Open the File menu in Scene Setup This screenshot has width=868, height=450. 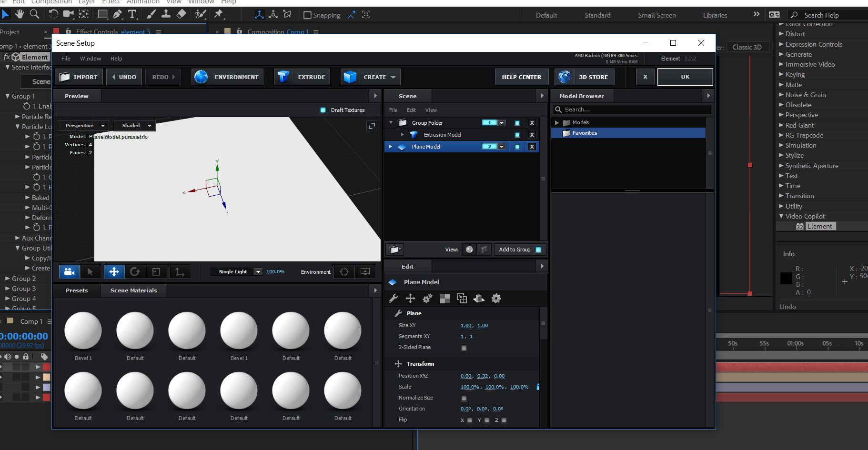click(x=66, y=59)
